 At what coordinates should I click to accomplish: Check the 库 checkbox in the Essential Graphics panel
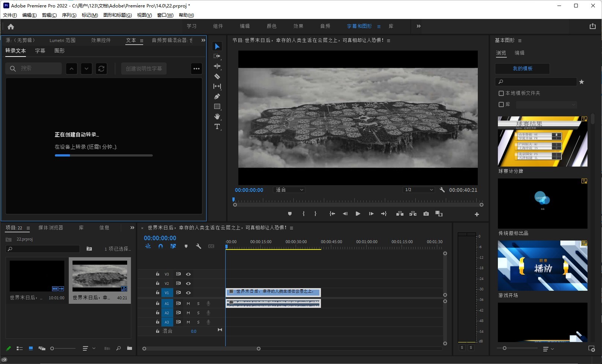point(501,104)
